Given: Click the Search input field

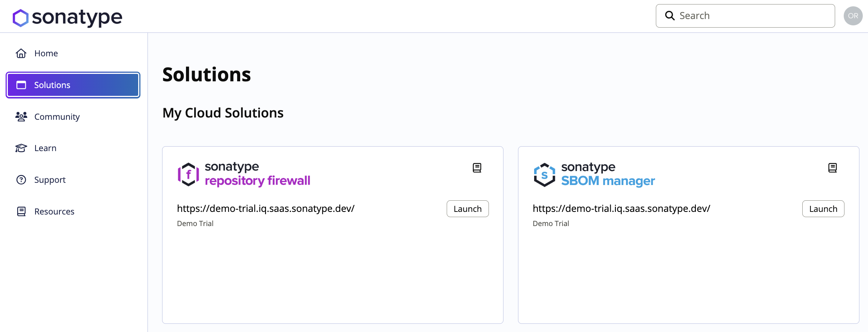Looking at the screenshot, I should [745, 16].
